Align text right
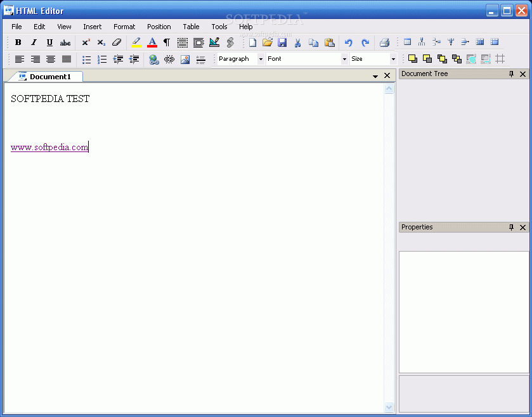The height and width of the screenshot is (417, 532). coord(36,60)
